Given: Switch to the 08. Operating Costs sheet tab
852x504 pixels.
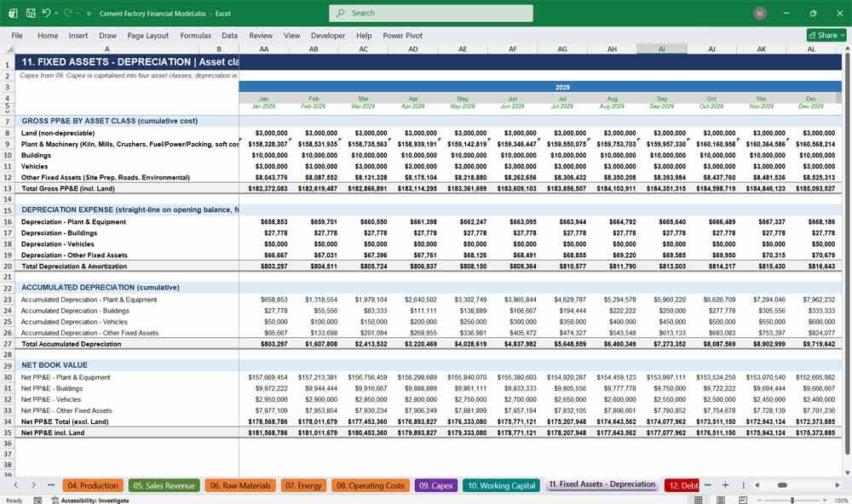Looking at the screenshot, I should pos(370,485).
